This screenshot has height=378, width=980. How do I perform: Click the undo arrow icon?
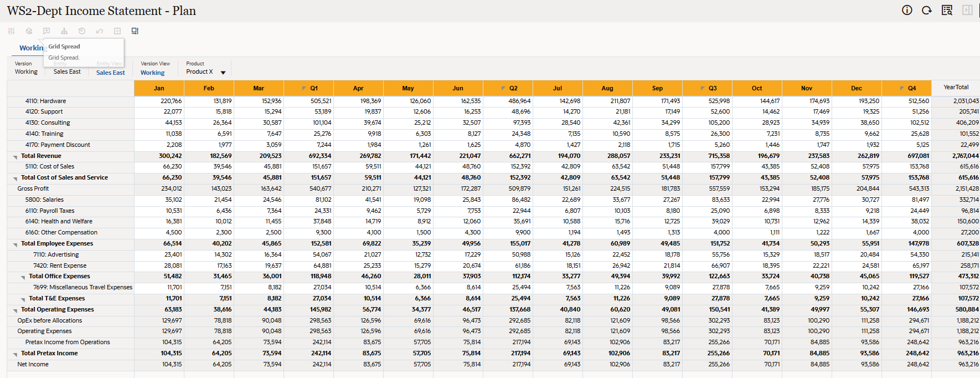pyautogui.click(x=100, y=31)
